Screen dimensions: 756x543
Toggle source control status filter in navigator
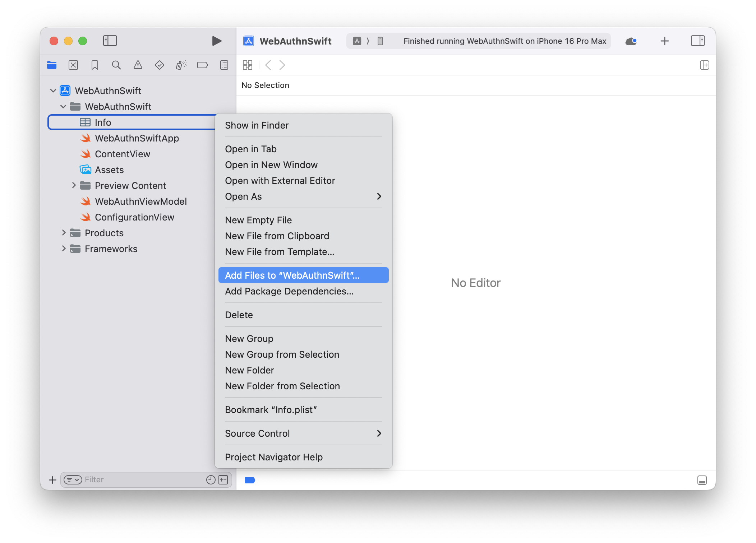coord(223,480)
